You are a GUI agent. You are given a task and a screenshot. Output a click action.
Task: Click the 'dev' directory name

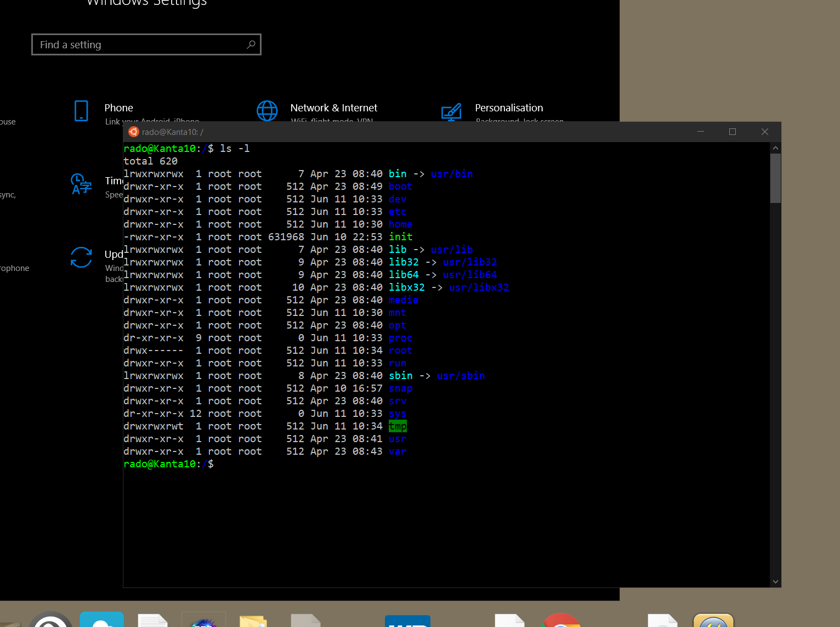(398, 199)
